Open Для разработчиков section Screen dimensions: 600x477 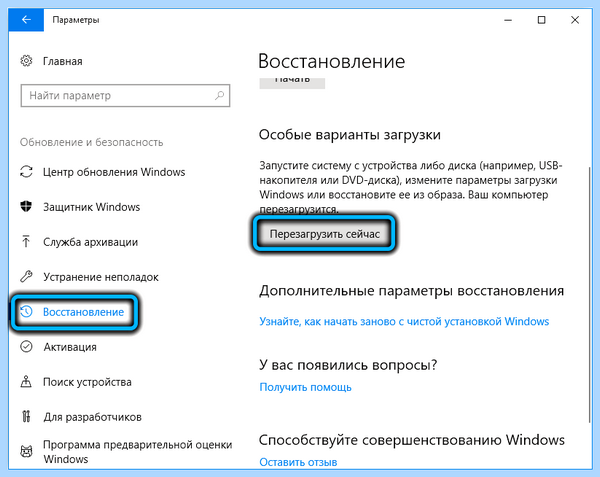[x=92, y=417]
